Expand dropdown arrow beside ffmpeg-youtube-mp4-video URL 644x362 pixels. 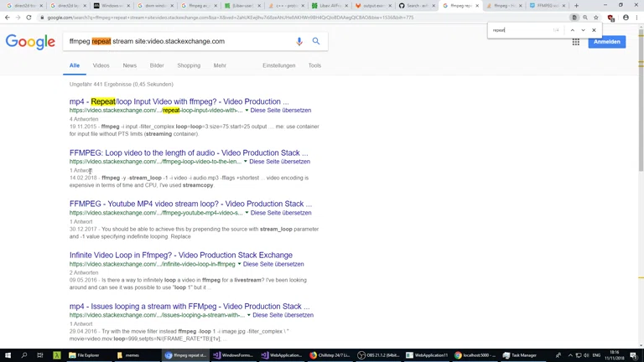pyautogui.click(x=247, y=213)
